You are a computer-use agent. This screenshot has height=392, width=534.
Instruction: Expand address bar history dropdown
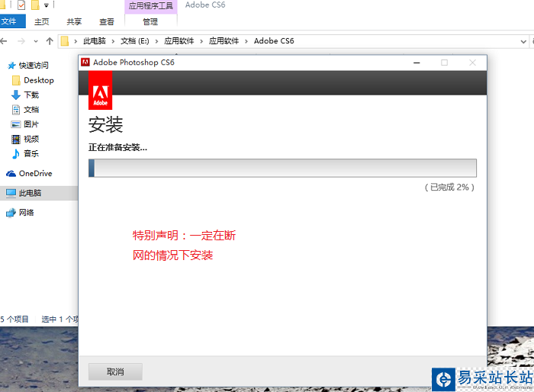[523, 41]
